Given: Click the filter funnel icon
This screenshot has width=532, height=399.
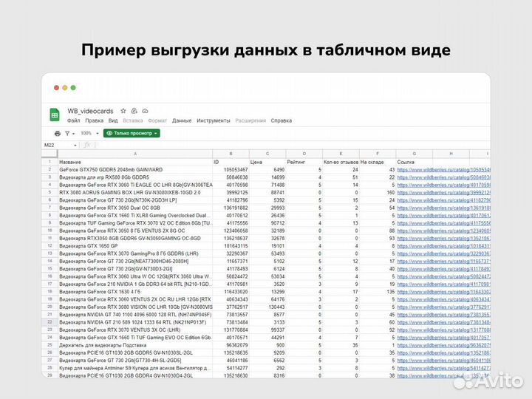Looking at the screenshot, I should [x=67, y=133].
